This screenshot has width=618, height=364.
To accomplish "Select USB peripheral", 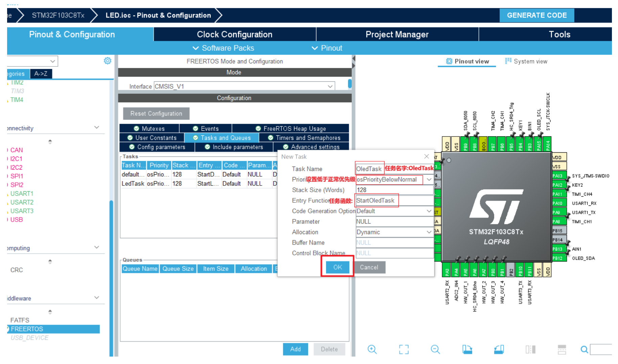I will (16, 220).
